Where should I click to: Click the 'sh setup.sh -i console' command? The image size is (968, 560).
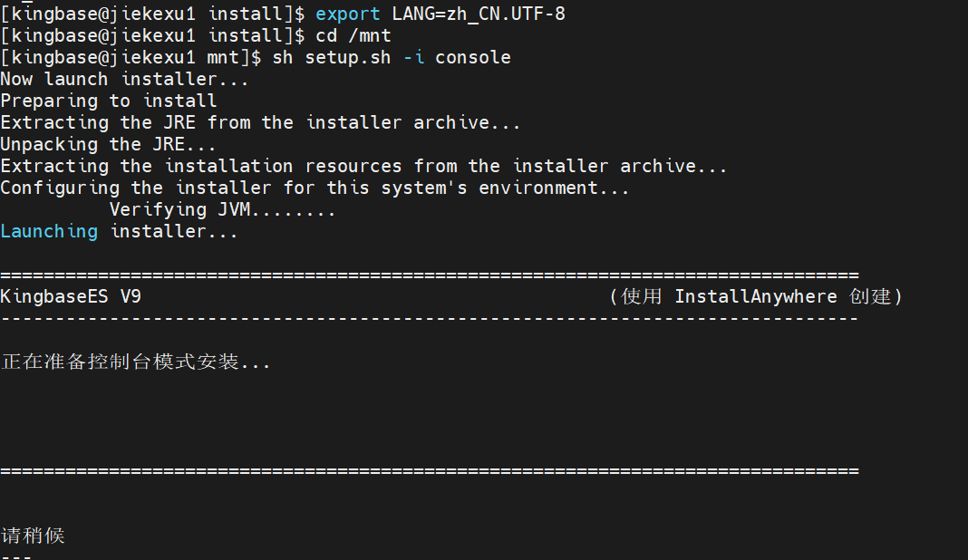point(392,57)
